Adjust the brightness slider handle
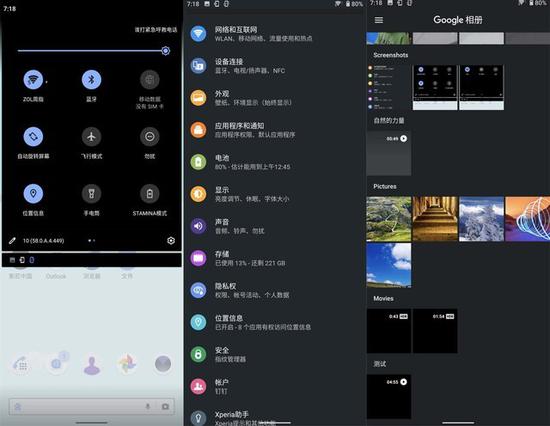Viewport: 550px width, 426px height. pos(166,51)
